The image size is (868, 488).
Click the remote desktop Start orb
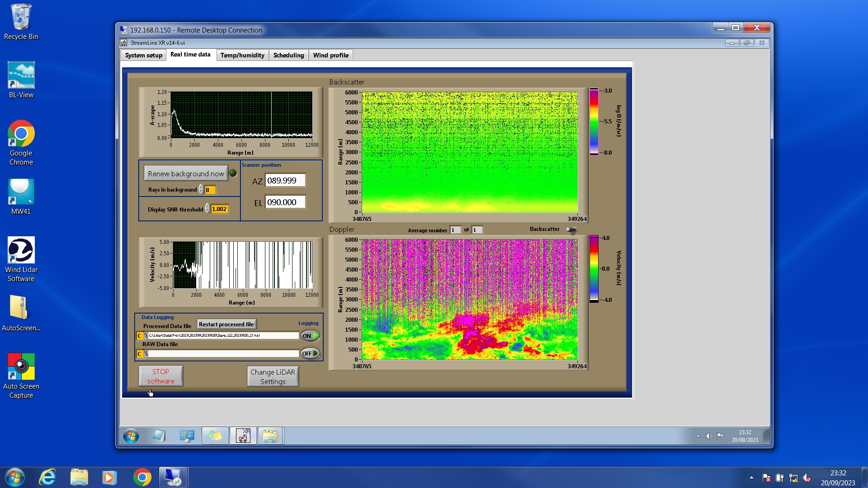pyautogui.click(x=131, y=436)
